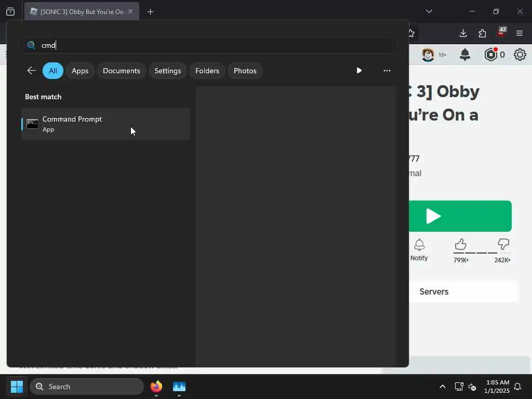Close the SONIC 3 Obby browser tab
The height and width of the screenshot is (399, 532).
(130, 11)
